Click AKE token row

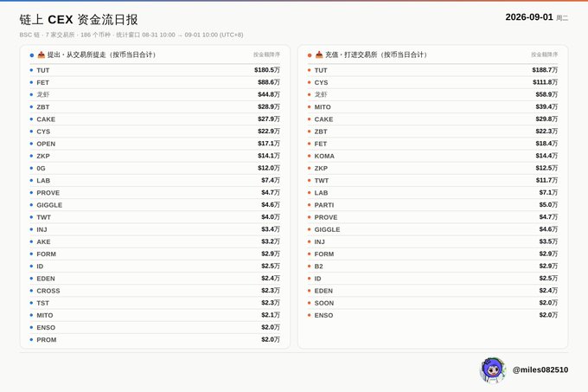[155, 241]
